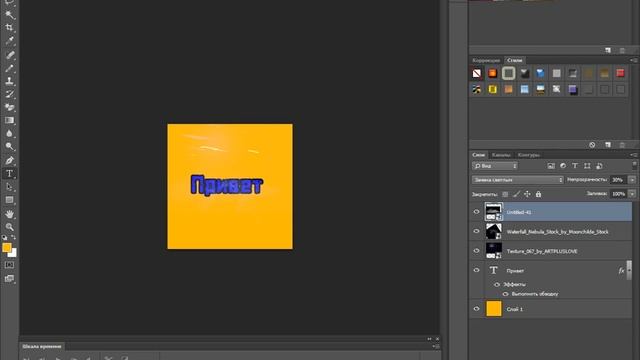Collapse the effects of Привет layer
Image resolution: width=640 pixels, height=360 pixels.
629,270
